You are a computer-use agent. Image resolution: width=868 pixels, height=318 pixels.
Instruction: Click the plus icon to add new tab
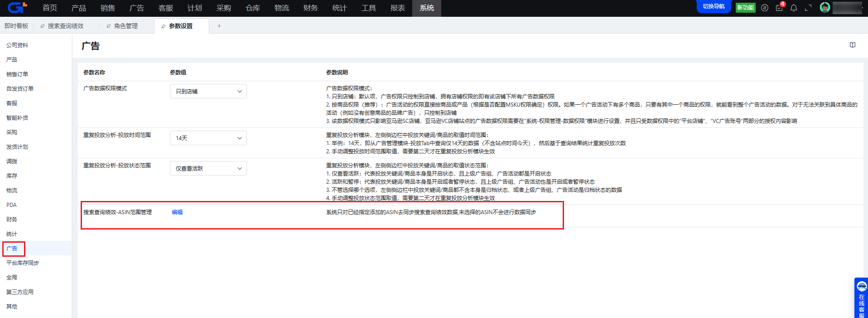pyautogui.click(x=219, y=26)
